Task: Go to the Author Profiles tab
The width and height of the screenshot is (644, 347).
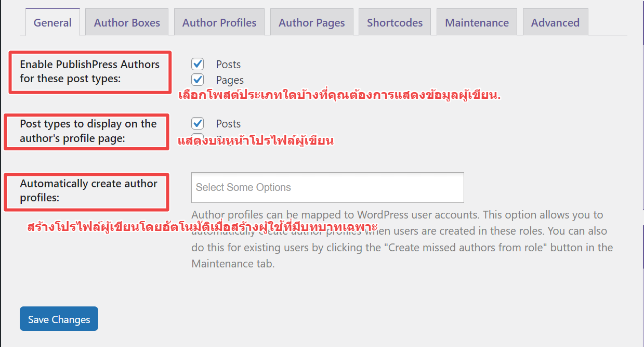Action: 219,22
